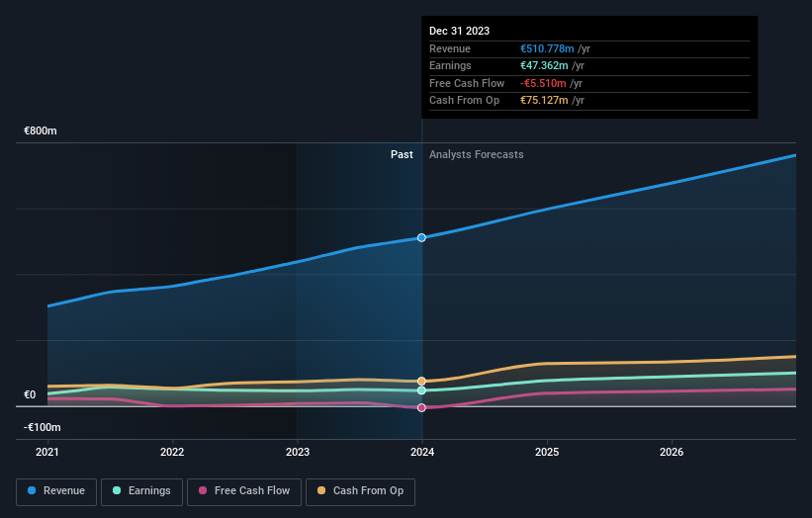This screenshot has height=518, width=812.
Task: Click the €510.778m revenue value
Action: tap(547, 48)
